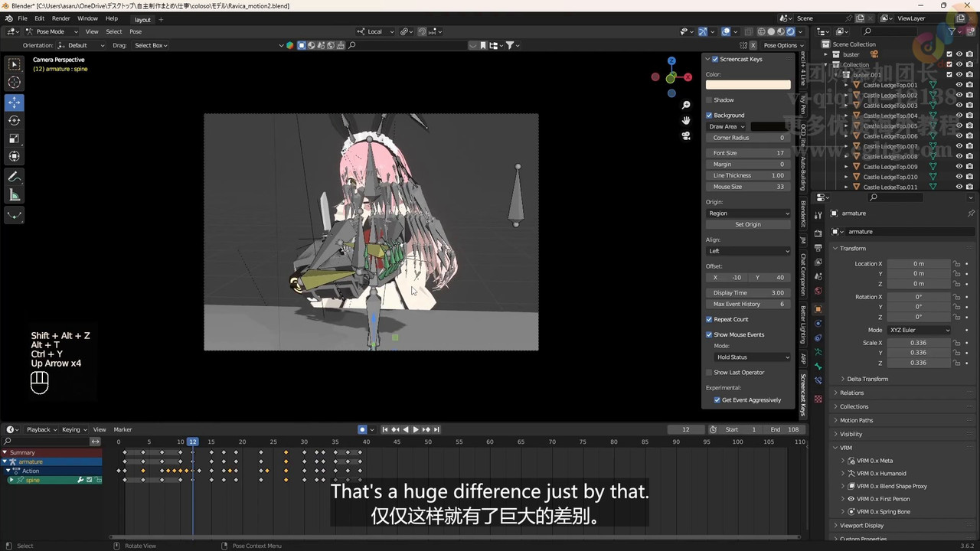Toggle the eye icon for Castle LedgeTop.009
The width and height of the screenshot is (980, 551).
coord(959,167)
